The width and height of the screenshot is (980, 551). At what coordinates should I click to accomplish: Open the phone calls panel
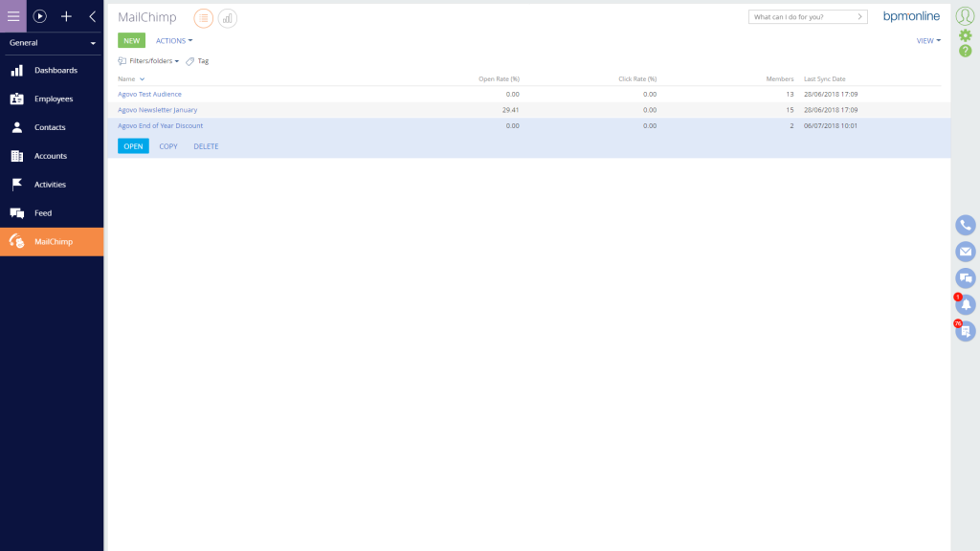click(x=965, y=226)
